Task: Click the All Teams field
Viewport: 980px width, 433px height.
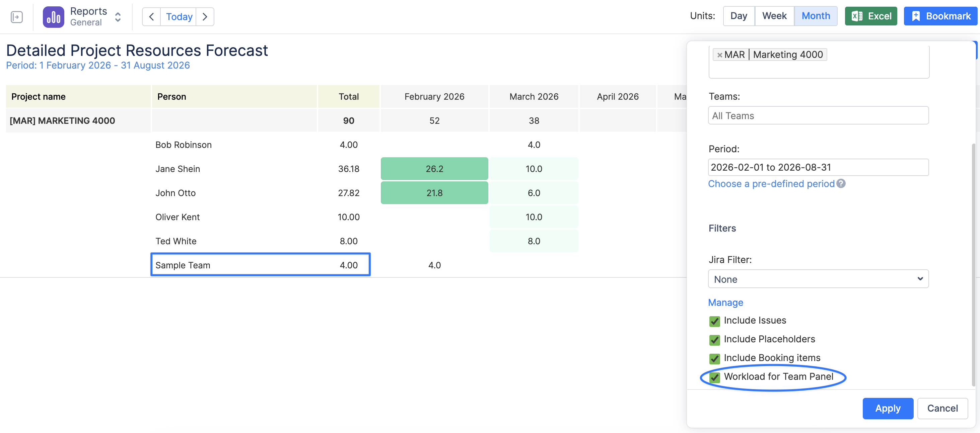Action: point(818,115)
